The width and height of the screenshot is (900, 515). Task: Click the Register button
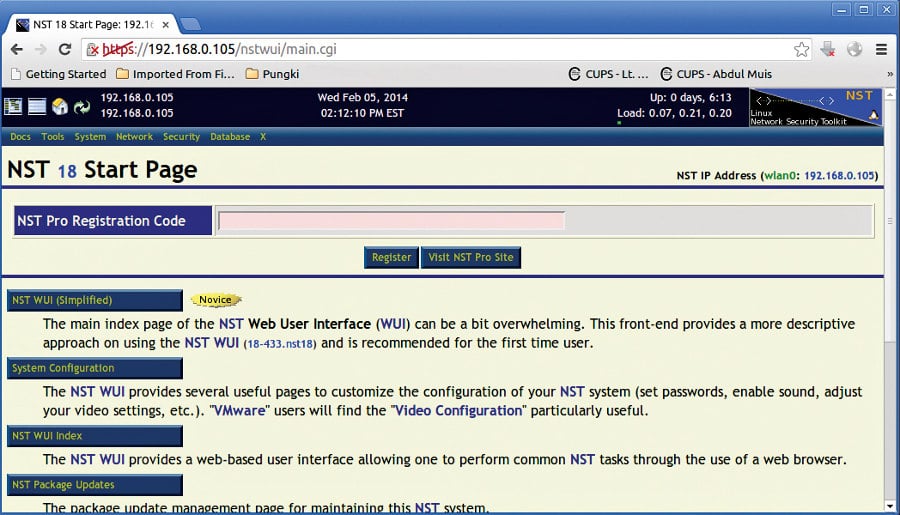pyautogui.click(x=391, y=257)
